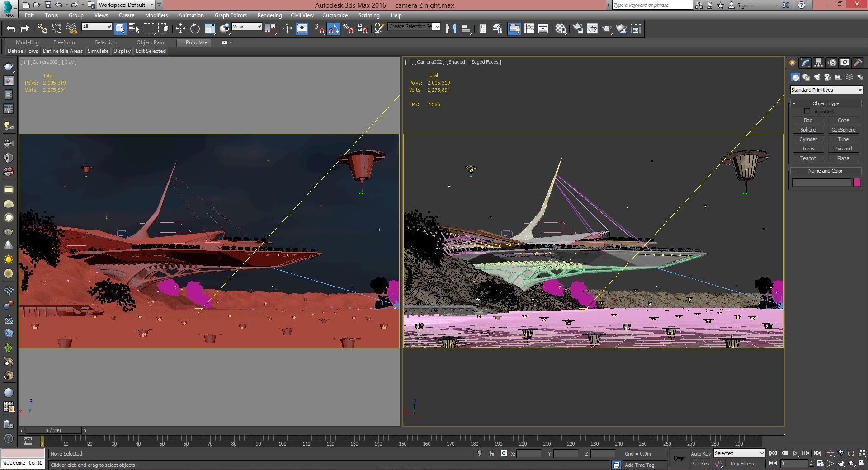Image resolution: width=868 pixels, height=470 pixels.
Task: Collapse the Object Type rollout
Action: pos(826,103)
